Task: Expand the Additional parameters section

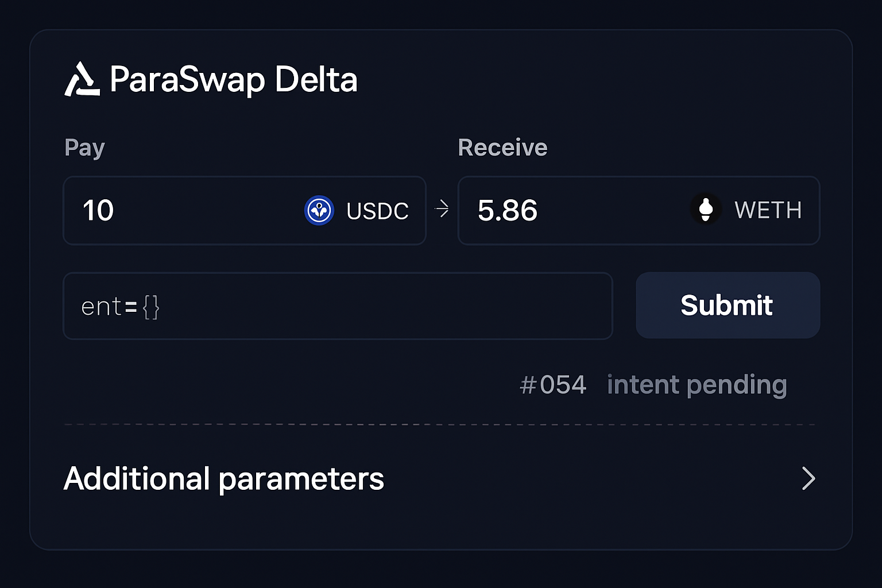Action: (x=224, y=478)
